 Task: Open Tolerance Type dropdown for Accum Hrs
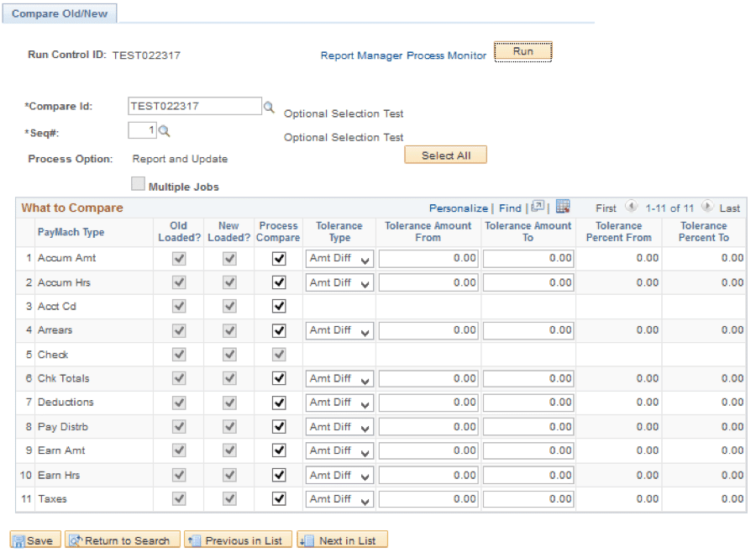[339, 282]
